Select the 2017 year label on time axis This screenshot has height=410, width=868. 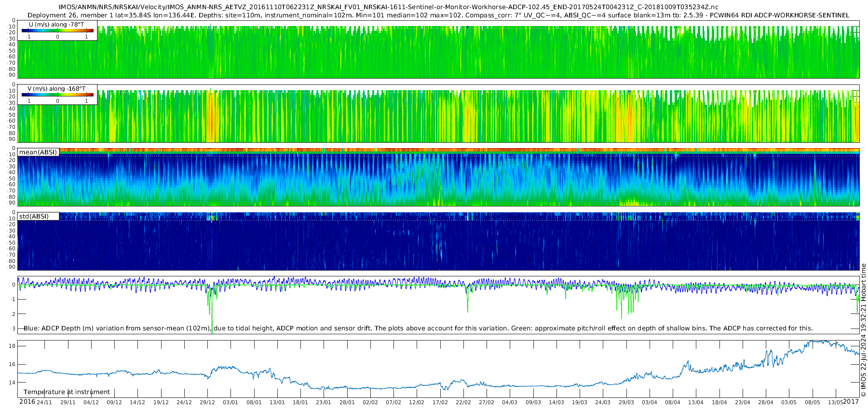[851, 402]
